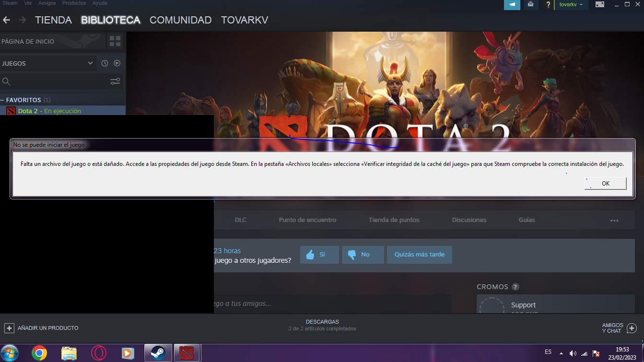Click No thumbs down button
This screenshot has width=644, height=362.
click(363, 255)
